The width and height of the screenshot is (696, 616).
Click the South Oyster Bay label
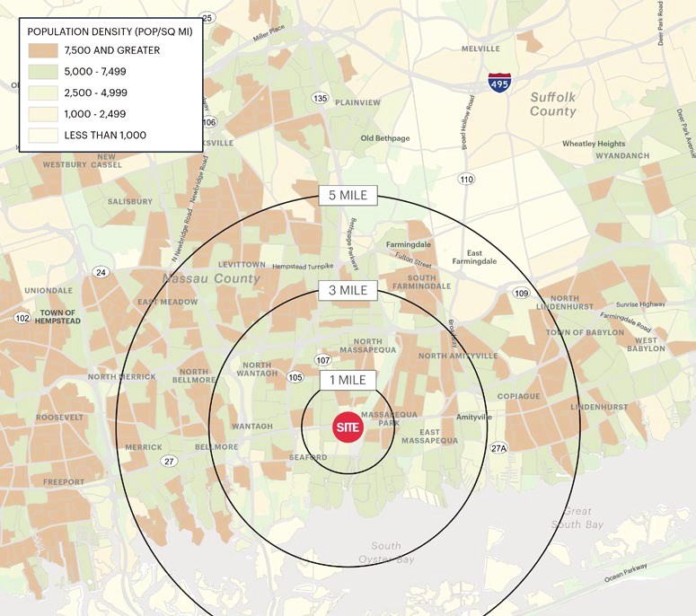click(386, 552)
